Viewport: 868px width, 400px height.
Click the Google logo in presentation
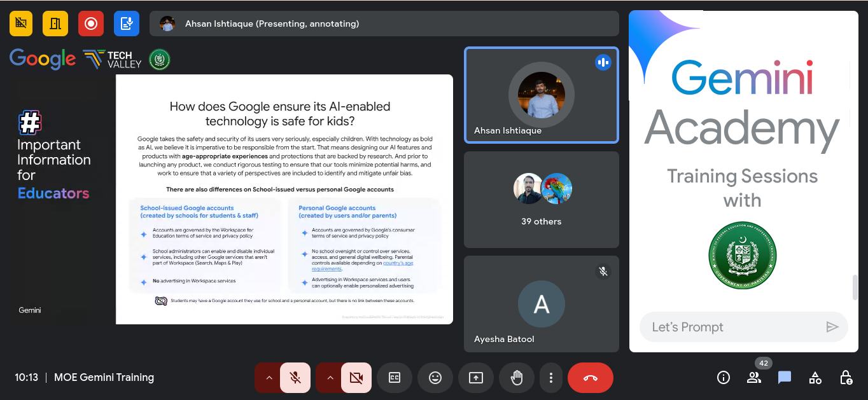point(43,59)
